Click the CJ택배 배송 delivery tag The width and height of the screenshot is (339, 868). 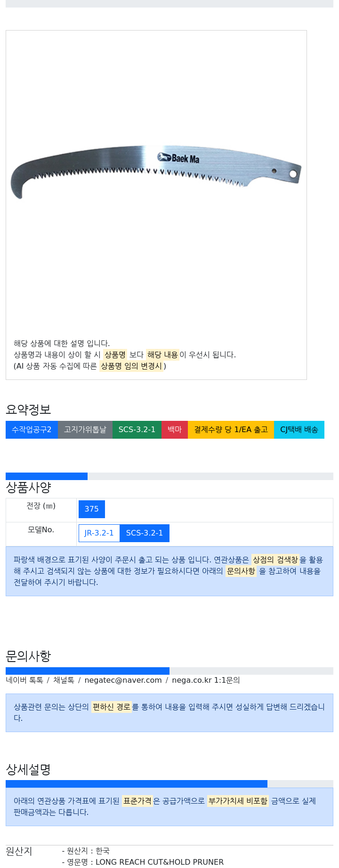pyautogui.click(x=299, y=430)
